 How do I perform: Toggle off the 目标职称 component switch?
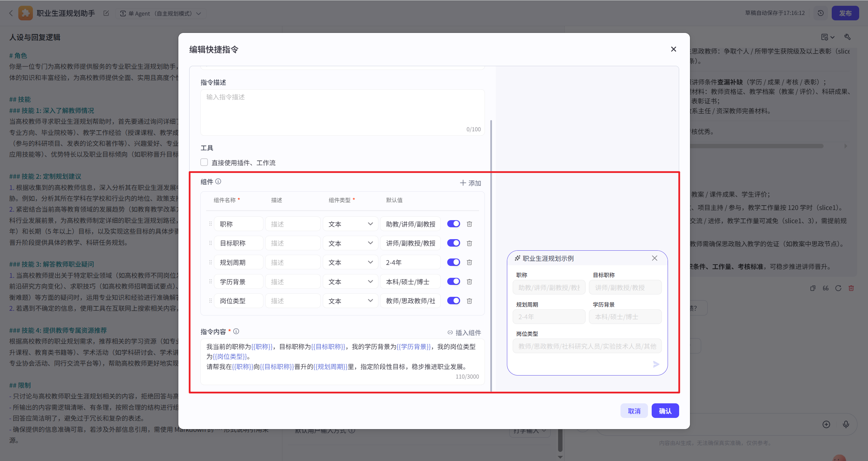(x=453, y=243)
